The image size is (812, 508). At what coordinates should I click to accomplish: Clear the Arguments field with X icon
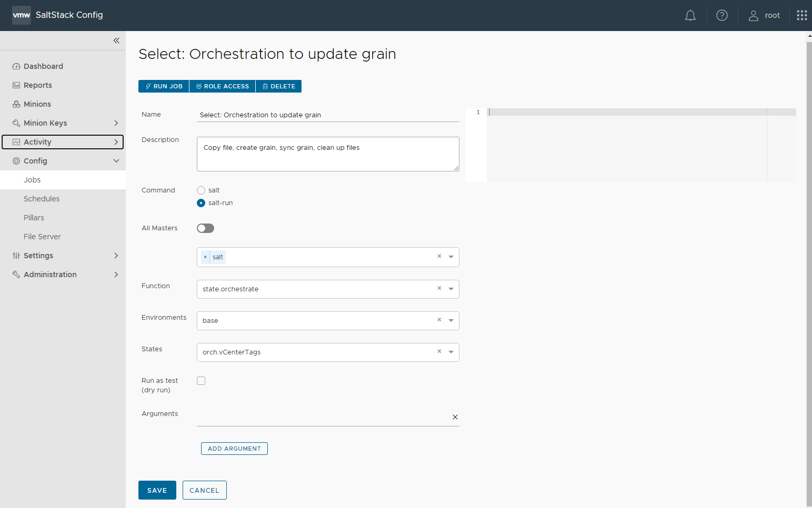point(455,417)
